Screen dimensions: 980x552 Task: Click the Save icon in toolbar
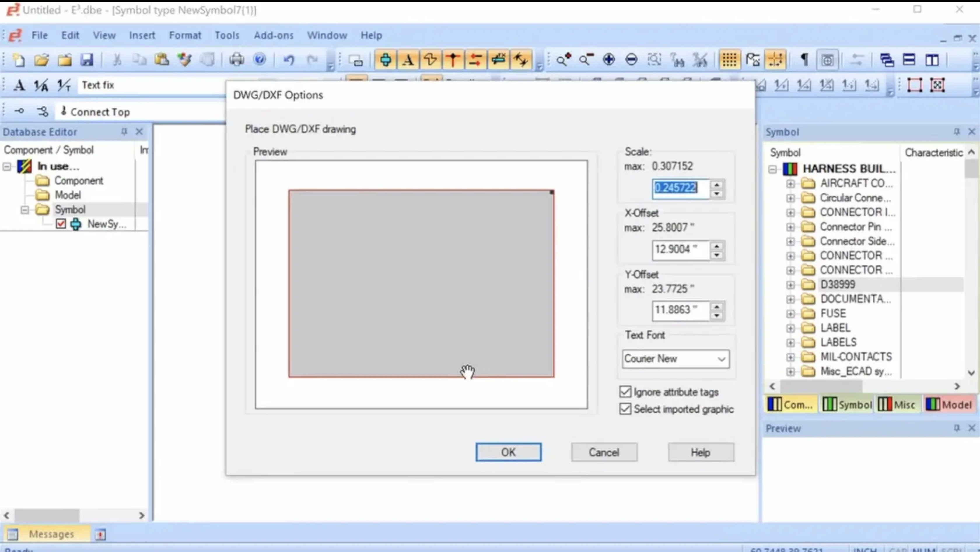pos(87,60)
